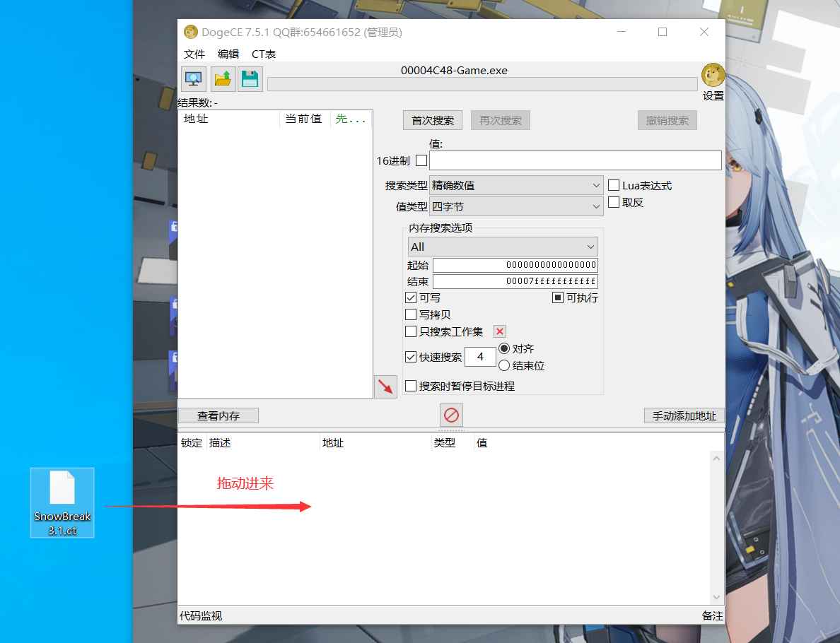This screenshot has width=840, height=643.
Task: Select the 对齐 radio button
Action: click(503, 348)
